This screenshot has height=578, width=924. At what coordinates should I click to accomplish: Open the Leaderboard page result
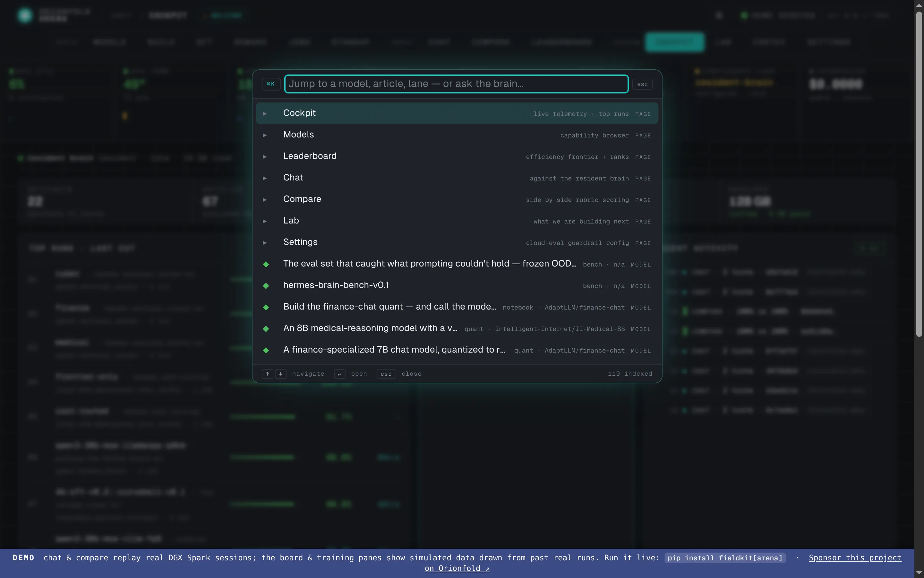(x=457, y=156)
